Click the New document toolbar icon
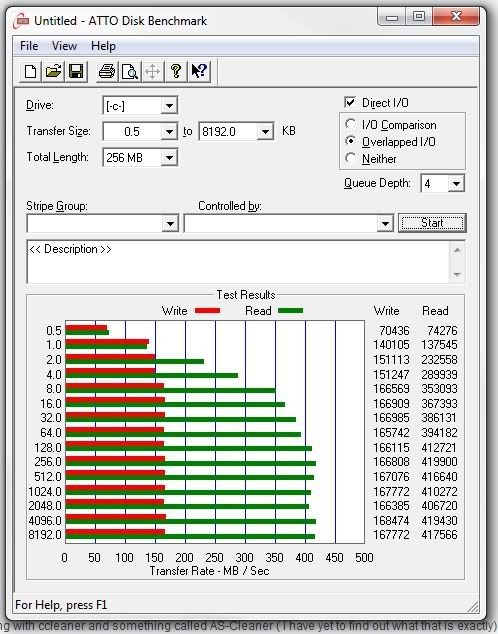The width and height of the screenshot is (498, 634). pos(31,72)
